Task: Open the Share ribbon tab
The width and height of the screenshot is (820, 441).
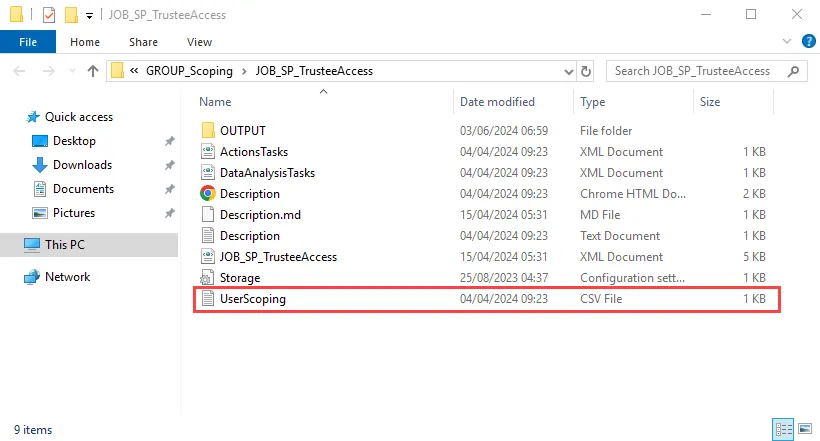Action: pyautogui.click(x=143, y=42)
